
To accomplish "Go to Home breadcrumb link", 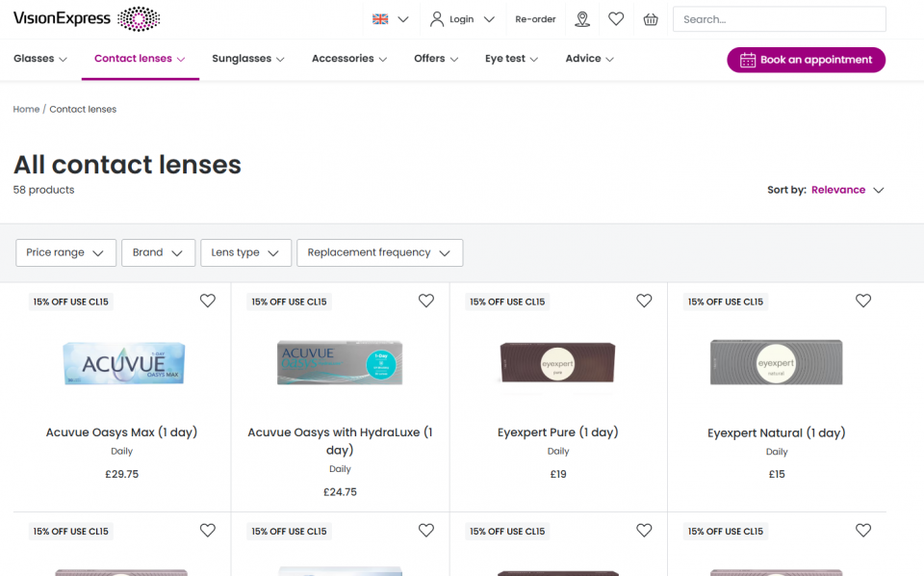I will pos(26,109).
